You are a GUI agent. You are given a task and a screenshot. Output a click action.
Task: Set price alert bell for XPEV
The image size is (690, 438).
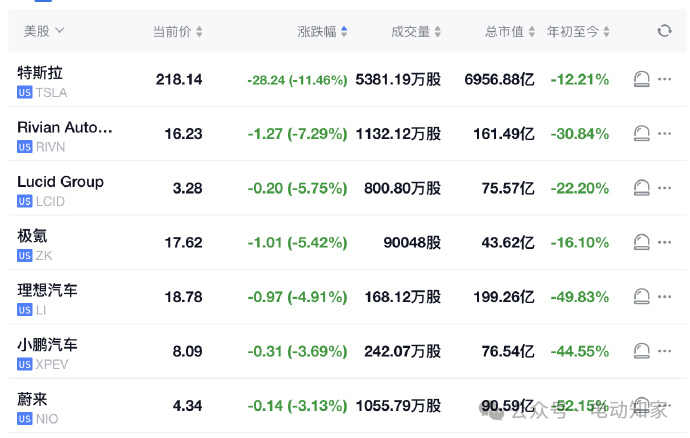point(642,351)
